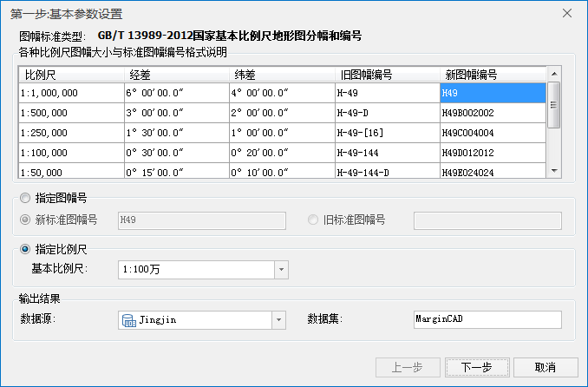Click the Jingjin datasource database icon
This screenshot has height=387, width=588.
[x=128, y=319]
